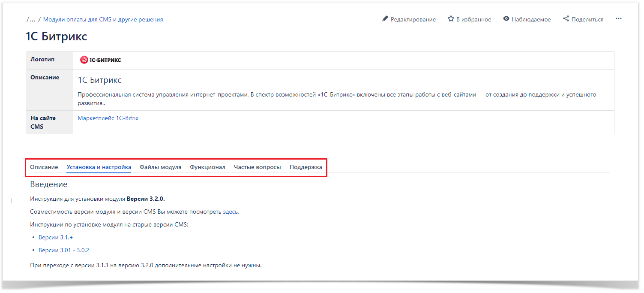The image size is (644, 293).
Task: Expand the collapsed breadcrumb ellipsis
Action: pyautogui.click(x=32, y=20)
